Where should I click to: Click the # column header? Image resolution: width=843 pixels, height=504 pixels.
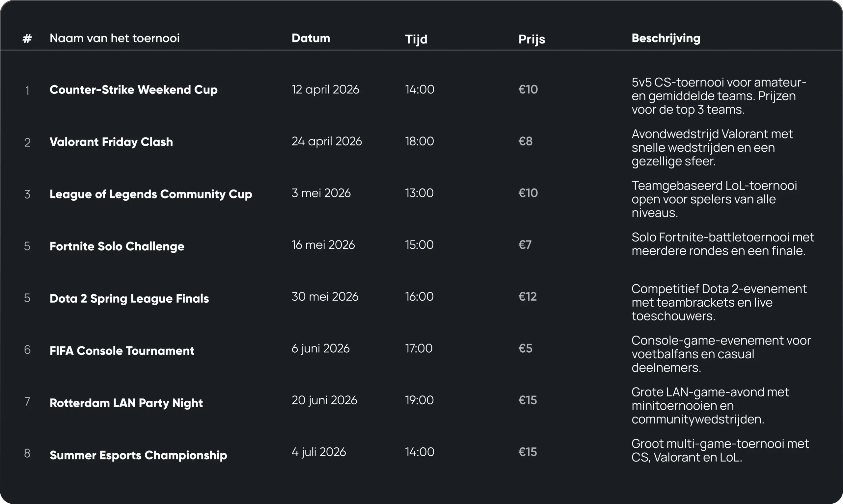(x=27, y=38)
